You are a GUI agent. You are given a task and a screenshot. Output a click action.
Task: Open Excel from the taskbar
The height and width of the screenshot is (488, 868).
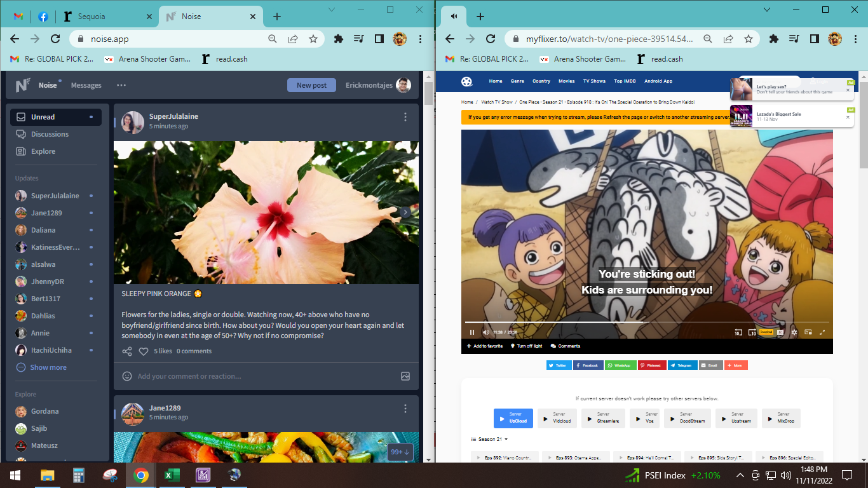(172, 475)
